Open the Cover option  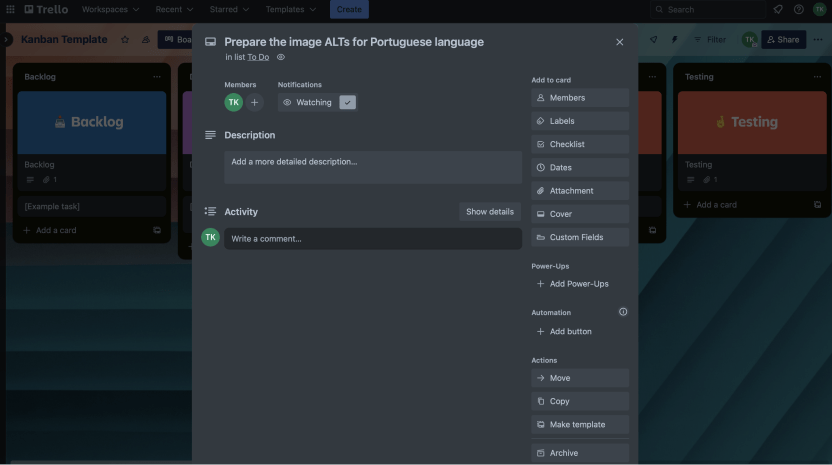pos(580,214)
